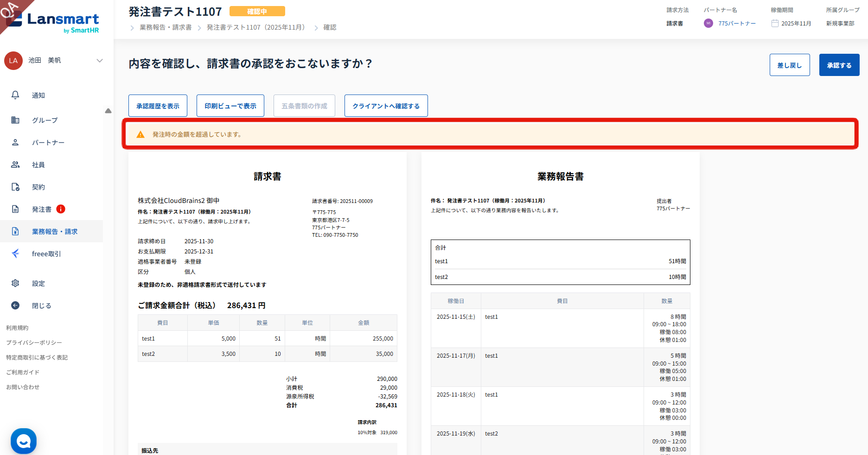Open the グループ building icon
Image resolution: width=868 pixels, height=455 pixels.
[x=15, y=120]
